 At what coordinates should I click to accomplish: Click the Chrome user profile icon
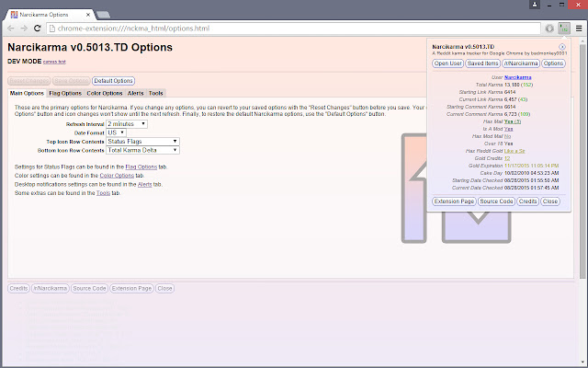(x=535, y=5)
